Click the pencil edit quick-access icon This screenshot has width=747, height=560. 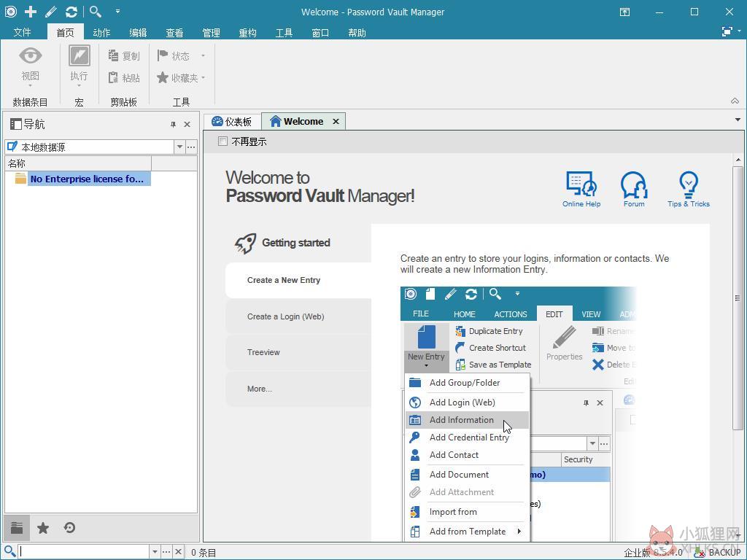click(x=51, y=12)
